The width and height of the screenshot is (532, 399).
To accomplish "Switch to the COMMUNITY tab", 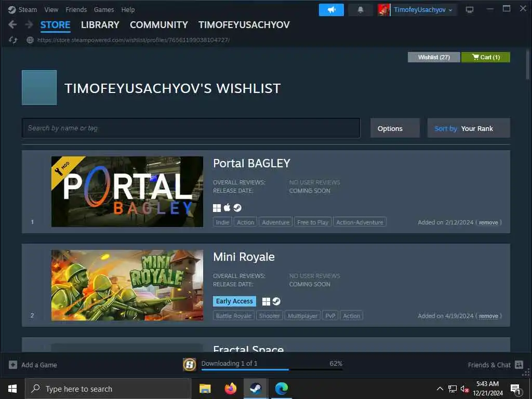I will [159, 25].
